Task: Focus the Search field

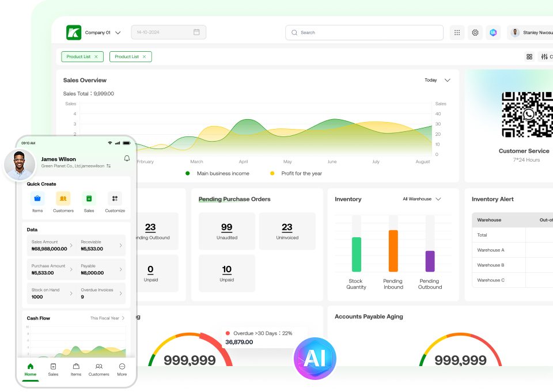Action: (x=364, y=32)
